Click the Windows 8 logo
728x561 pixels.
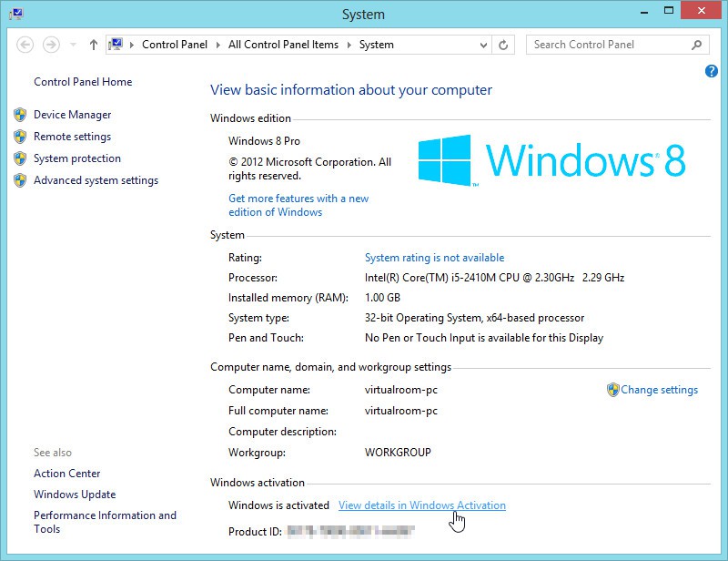click(551, 160)
